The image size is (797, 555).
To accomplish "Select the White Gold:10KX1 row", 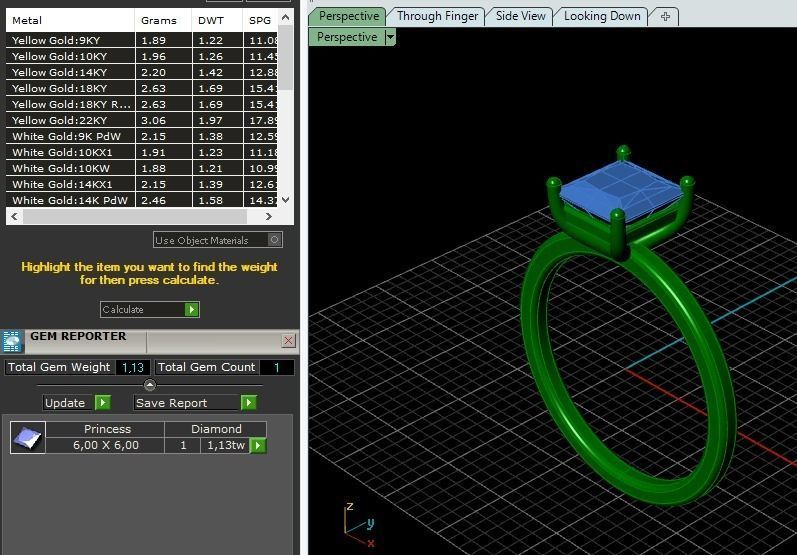I will pos(142,152).
